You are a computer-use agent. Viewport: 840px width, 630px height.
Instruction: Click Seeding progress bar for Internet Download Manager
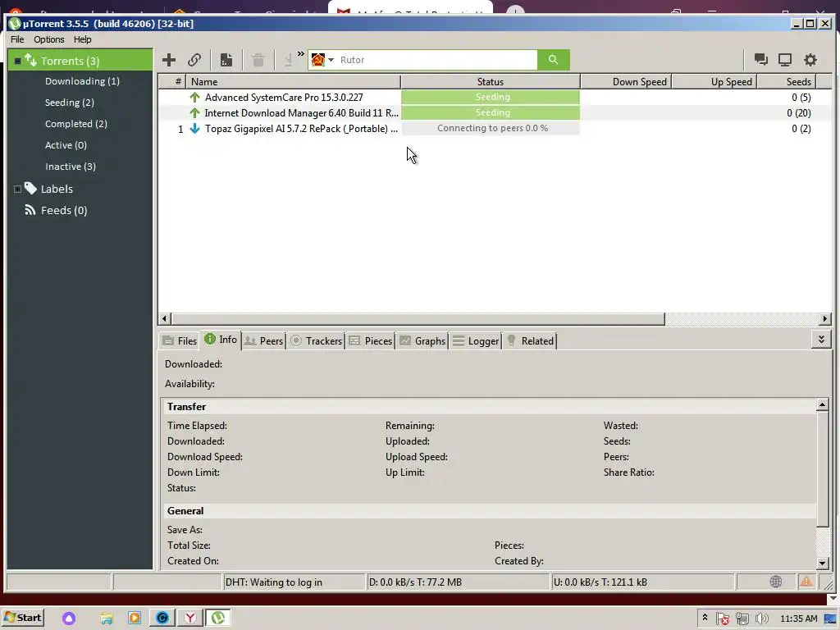pyautogui.click(x=491, y=112)
